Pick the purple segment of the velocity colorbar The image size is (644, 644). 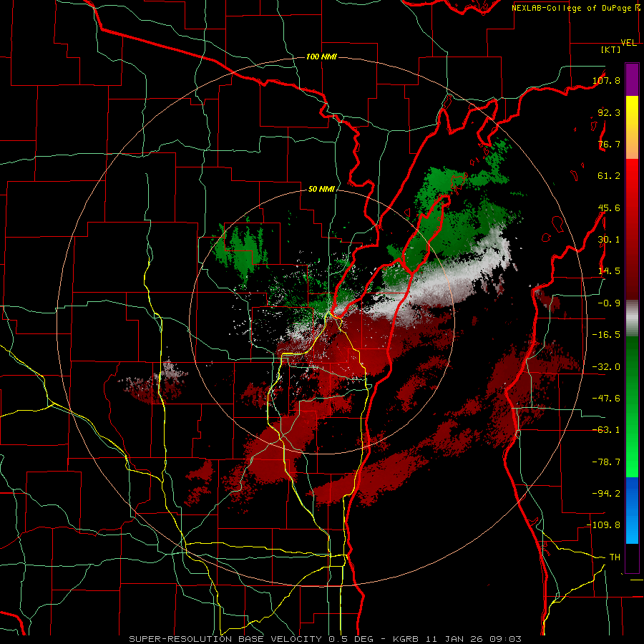632,79
